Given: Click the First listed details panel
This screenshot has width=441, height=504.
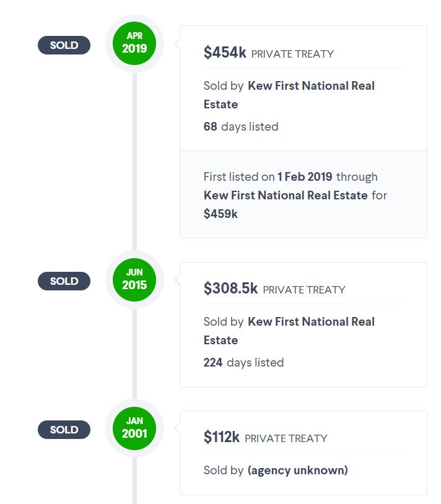Looking at the screenshot, I should tap(303, 194).
